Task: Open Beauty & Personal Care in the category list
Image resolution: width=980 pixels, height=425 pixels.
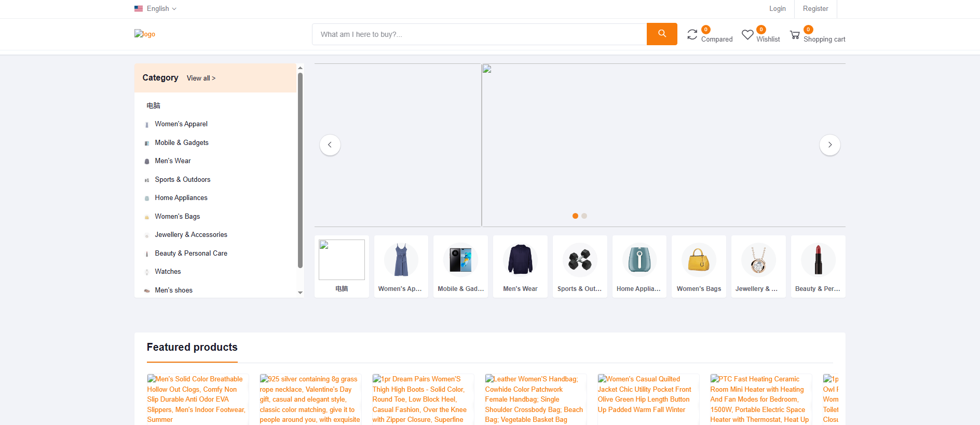Action: [x=191, y=254]
